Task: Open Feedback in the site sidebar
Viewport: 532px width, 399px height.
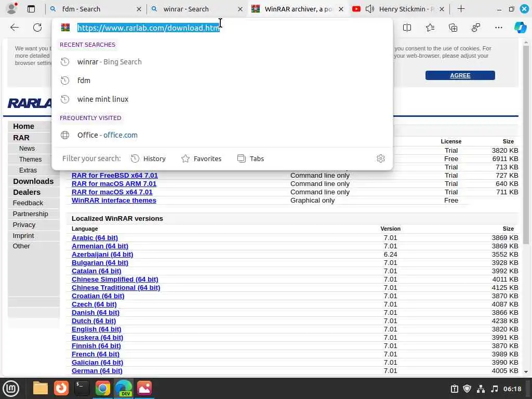Action: point(28,203)
